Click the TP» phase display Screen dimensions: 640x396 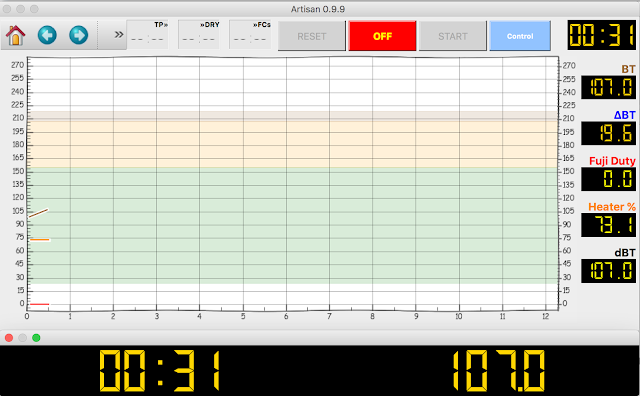pyautogui.click(x=147, y=35)
